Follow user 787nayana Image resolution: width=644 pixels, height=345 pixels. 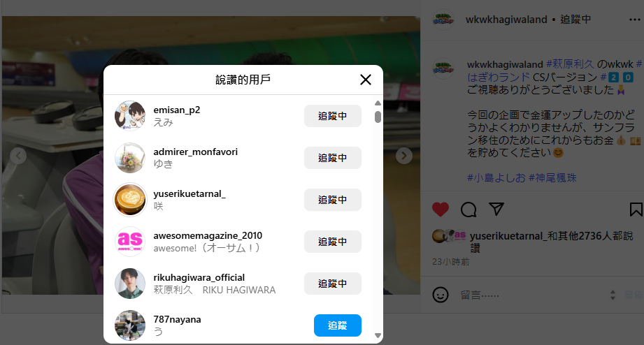(x=338, y=325)
